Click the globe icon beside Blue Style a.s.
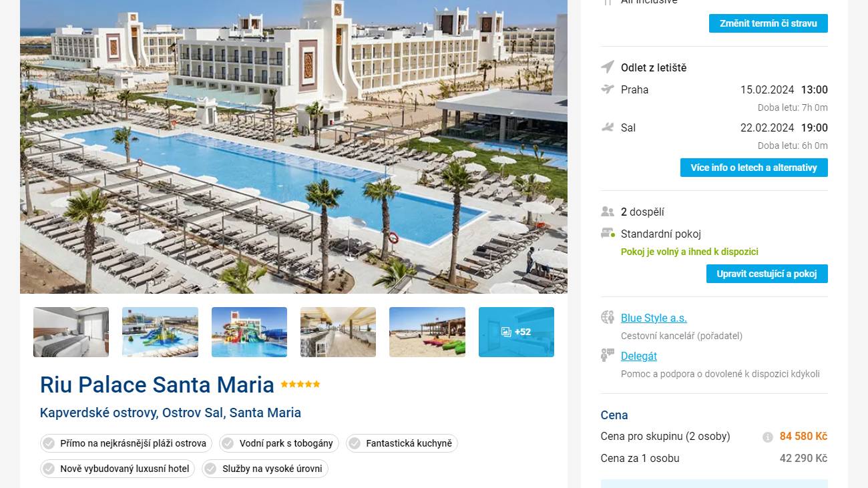The width and height of the screenshot is (868, 488). click(x=608, y=317)
